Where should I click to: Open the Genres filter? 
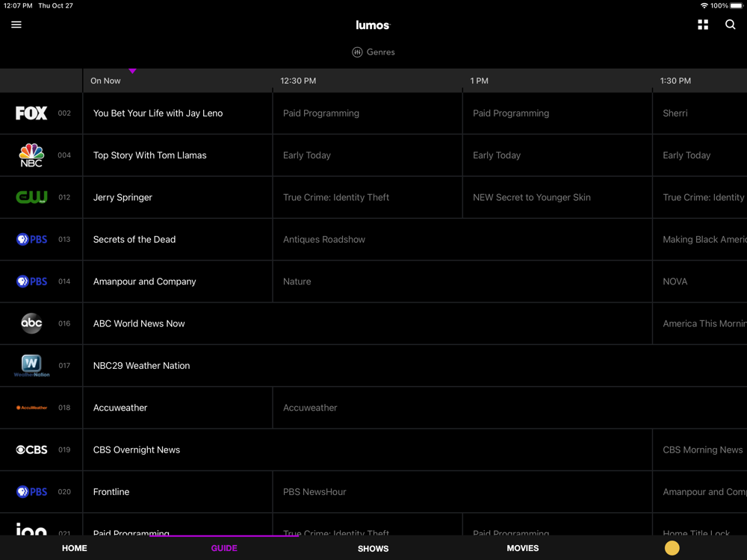373,52
